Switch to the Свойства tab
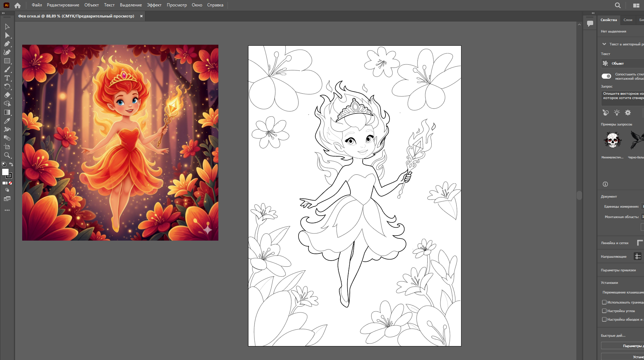 coord(609,20)
